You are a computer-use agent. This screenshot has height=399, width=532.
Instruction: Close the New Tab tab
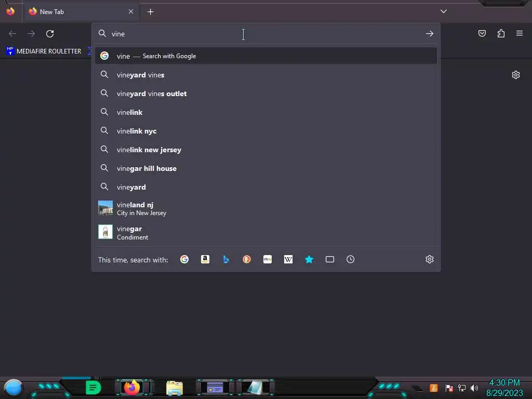[x=131, y=11]
